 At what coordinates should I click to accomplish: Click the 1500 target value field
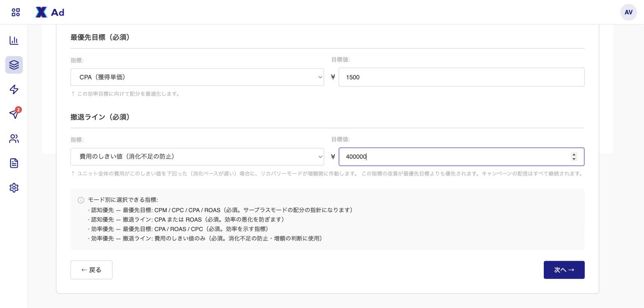461,77
